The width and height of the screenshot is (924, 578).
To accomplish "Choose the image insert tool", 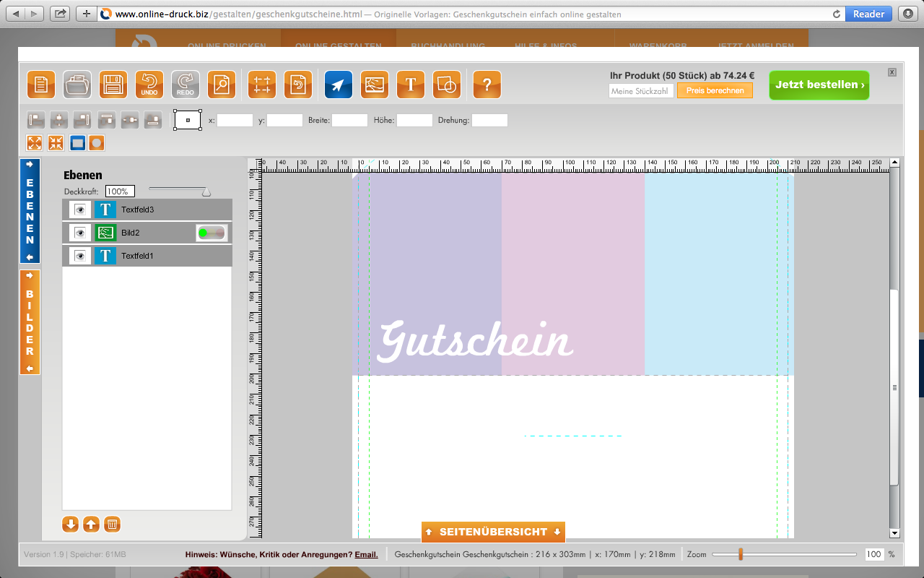I will point(375,85).
